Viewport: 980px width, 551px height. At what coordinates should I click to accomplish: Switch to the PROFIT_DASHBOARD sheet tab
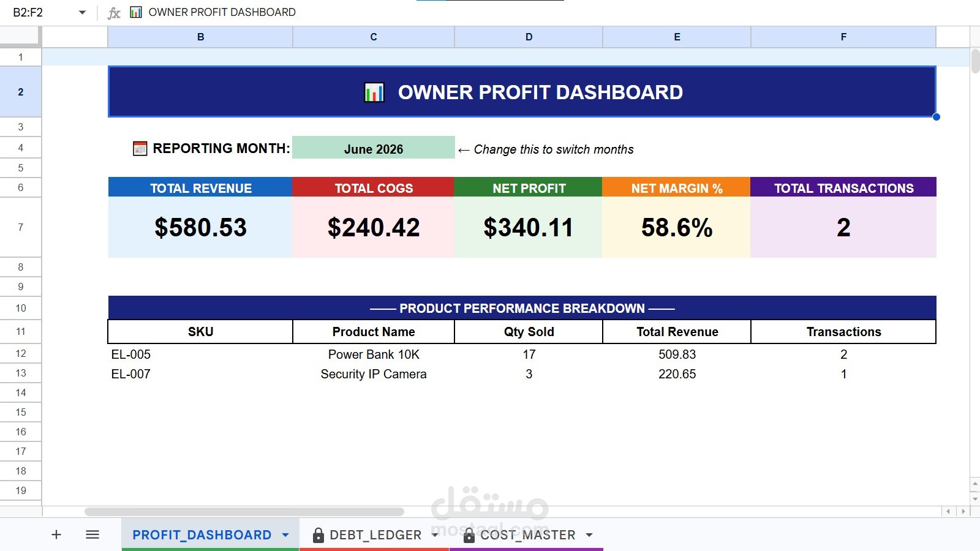[x=202, y=534]
